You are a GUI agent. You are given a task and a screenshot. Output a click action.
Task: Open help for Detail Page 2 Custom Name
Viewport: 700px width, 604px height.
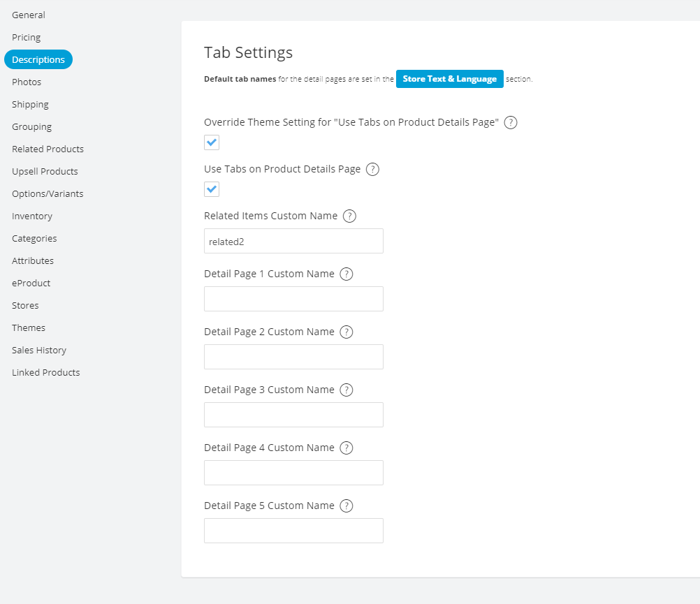tap(346, 332)
